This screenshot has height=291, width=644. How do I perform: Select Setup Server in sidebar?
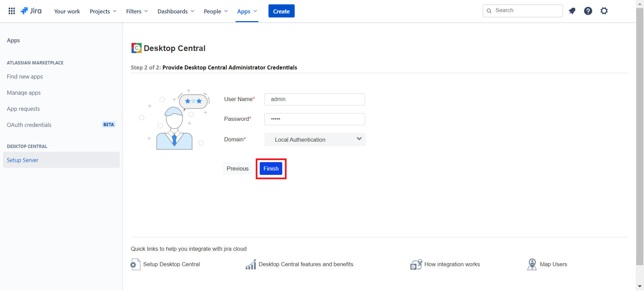[61, 160]
